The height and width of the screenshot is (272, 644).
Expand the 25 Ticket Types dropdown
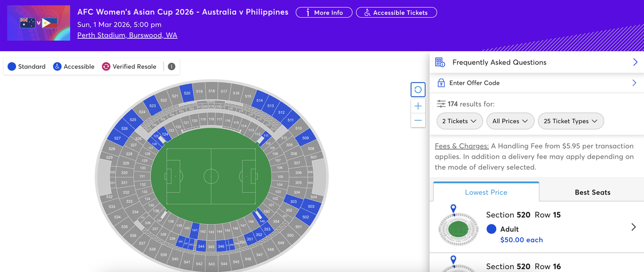click(571, 121)
